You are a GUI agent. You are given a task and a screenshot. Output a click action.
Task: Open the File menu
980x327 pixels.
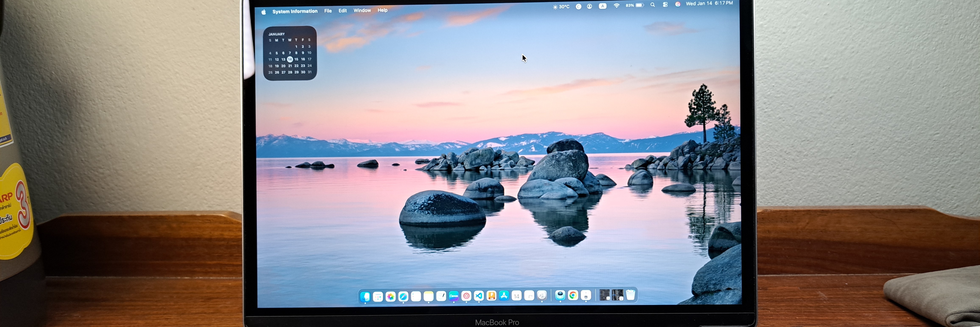click(x=328, y=11)
